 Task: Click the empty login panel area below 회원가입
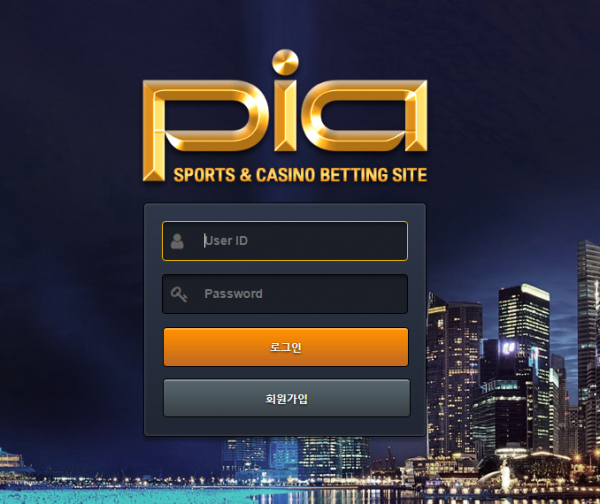point(285,426)
